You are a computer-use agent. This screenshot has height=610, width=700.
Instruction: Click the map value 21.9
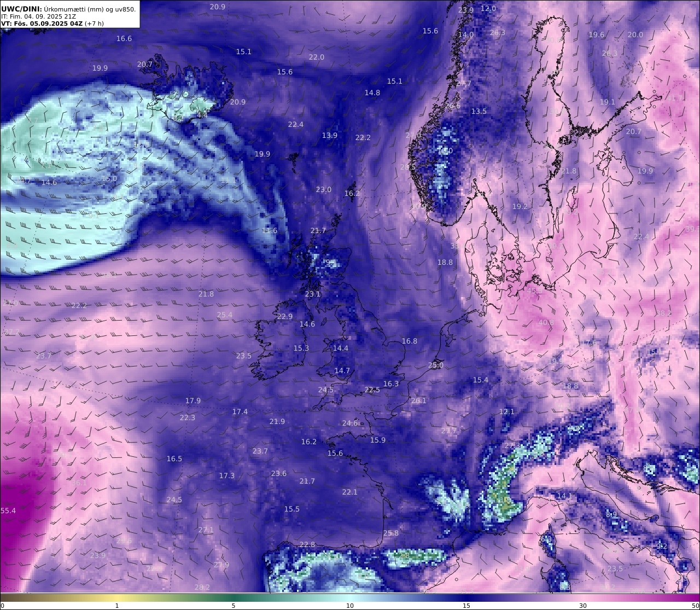pos(277,422)
